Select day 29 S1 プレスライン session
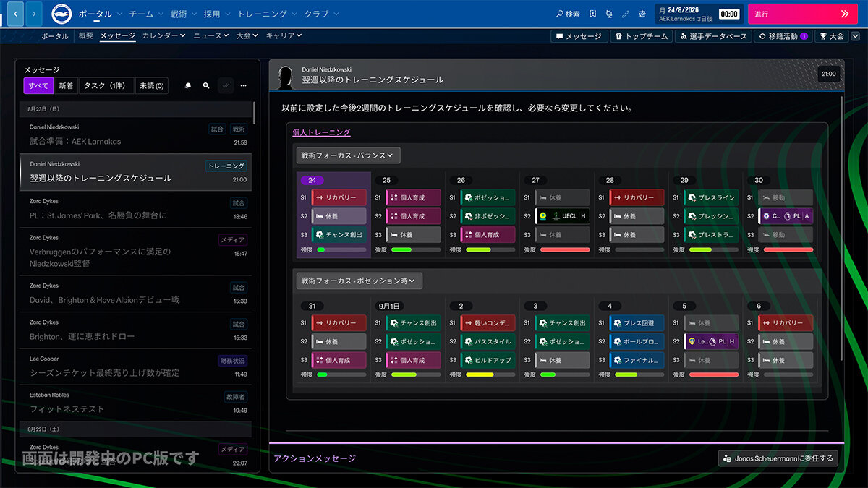Viewport: 868px width, 488px height. (x=712, y=197)
